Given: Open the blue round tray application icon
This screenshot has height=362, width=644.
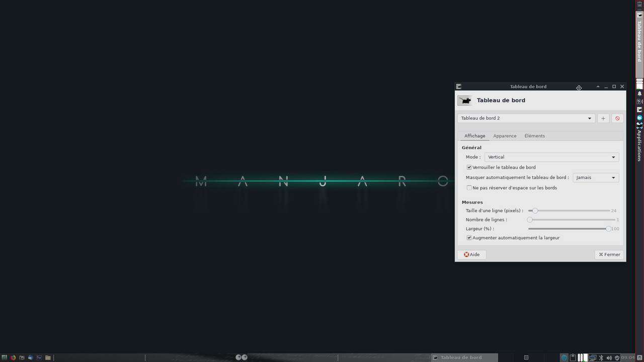Looking at the screenshot, I should [x=564, y=357].
